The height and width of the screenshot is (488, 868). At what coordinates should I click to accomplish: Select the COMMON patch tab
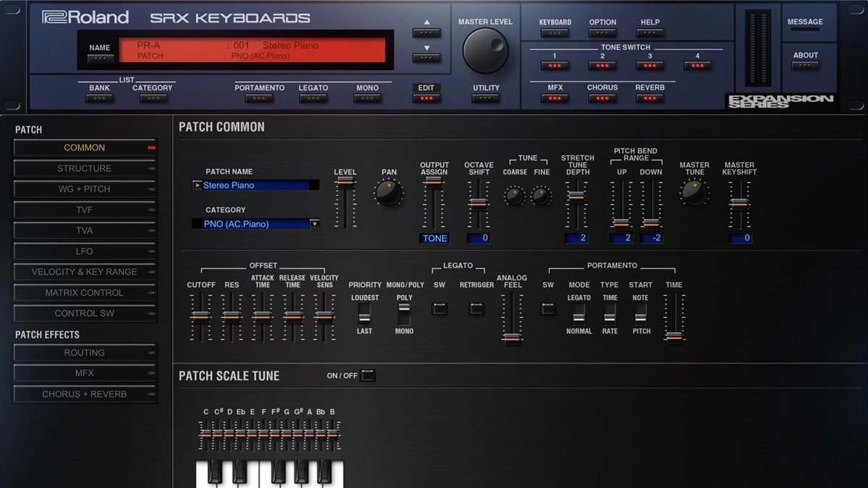tap(85, 147)
